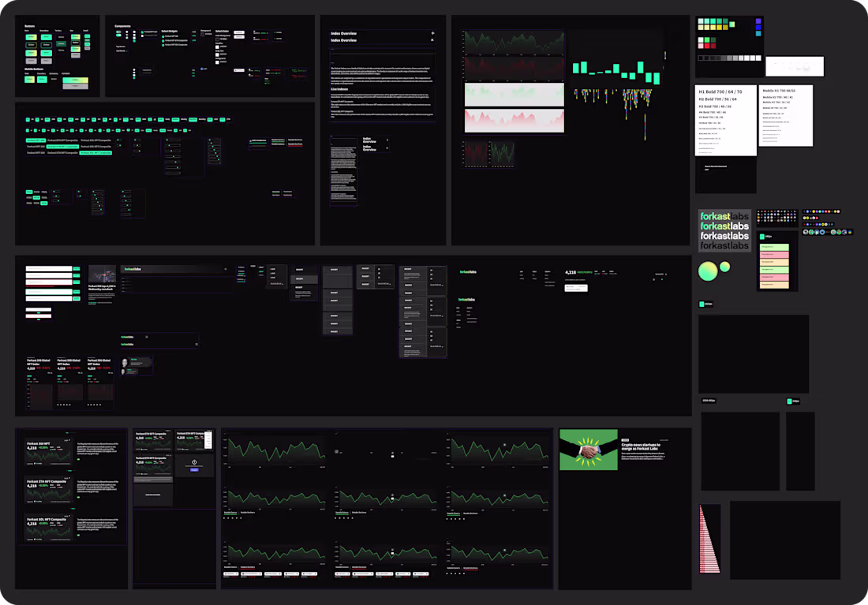Click the large green gradient circle

point(708,271)
